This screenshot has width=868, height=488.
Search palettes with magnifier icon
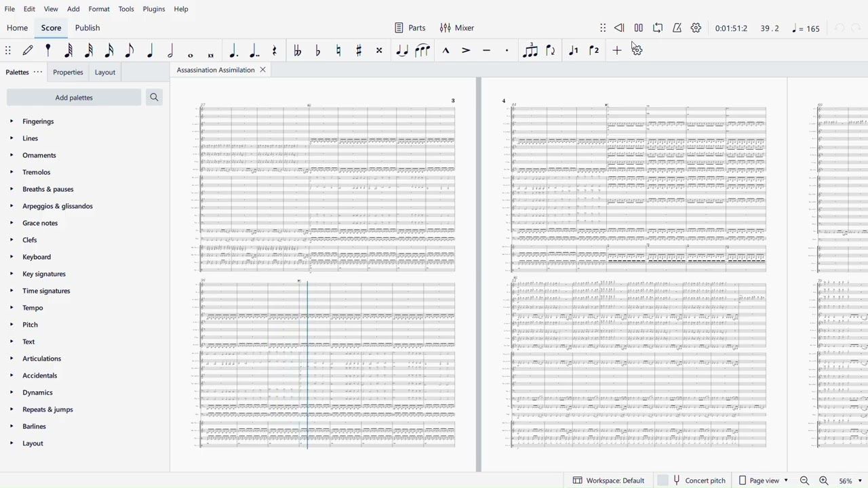(x=154, y=98)
